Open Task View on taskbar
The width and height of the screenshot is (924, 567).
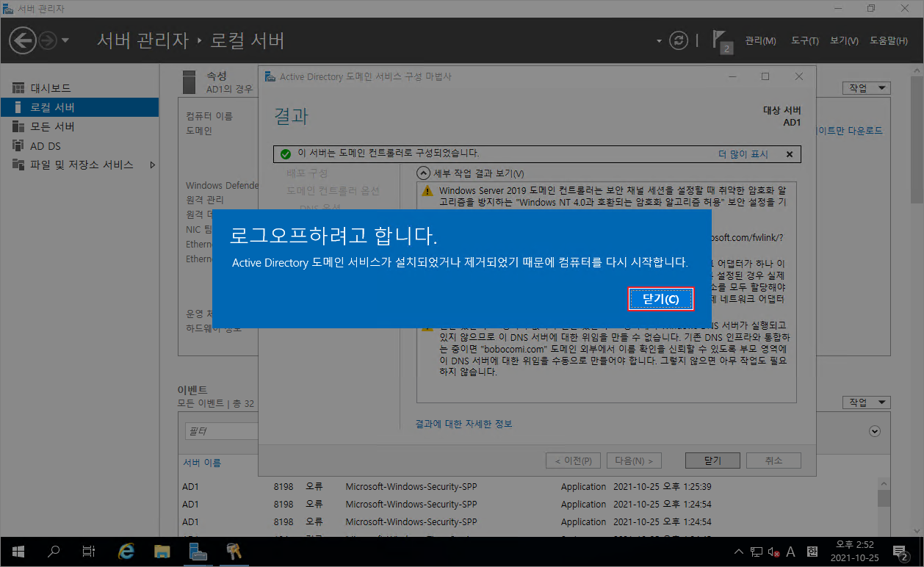88,551
